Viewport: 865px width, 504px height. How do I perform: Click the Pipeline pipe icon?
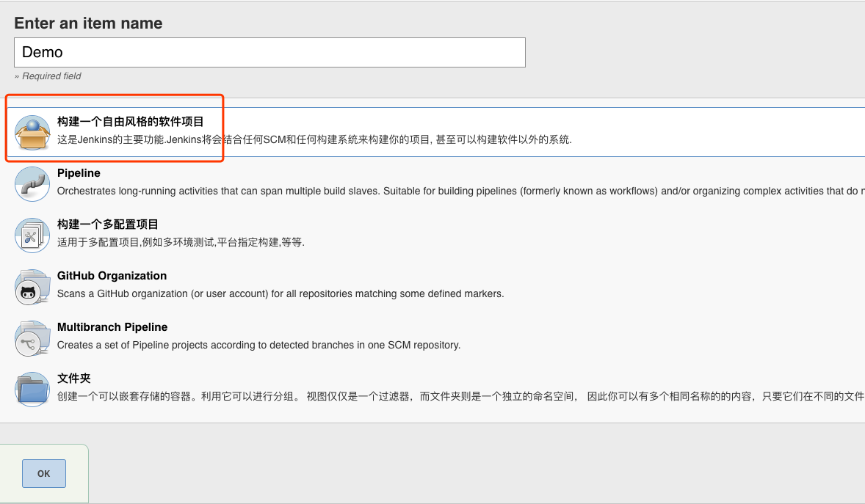(x=32, y=184)
